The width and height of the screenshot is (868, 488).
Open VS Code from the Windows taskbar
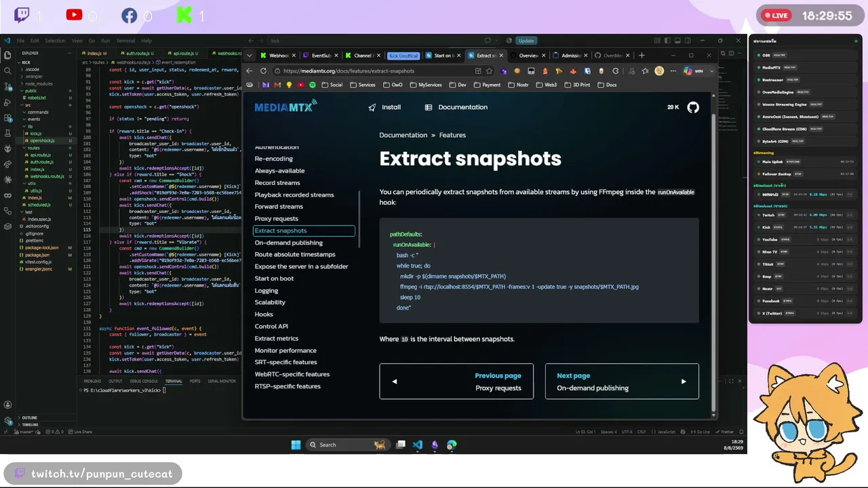pos(417,445)
